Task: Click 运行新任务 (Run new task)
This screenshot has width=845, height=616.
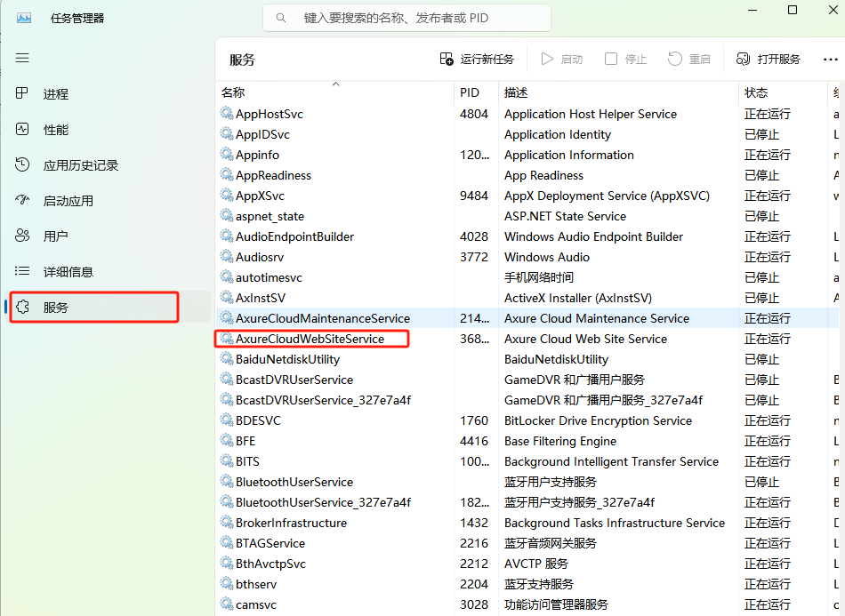Action: 477,60
